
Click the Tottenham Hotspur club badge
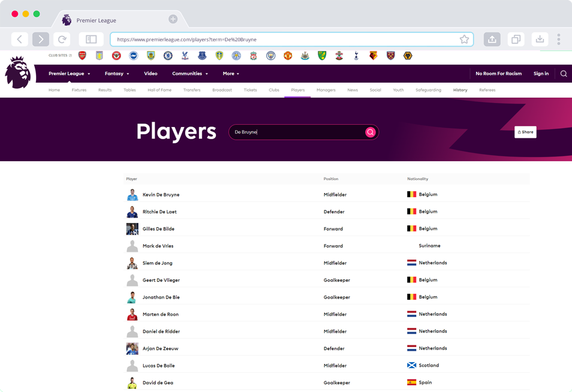pyautogui.click(x=356, y=56)
